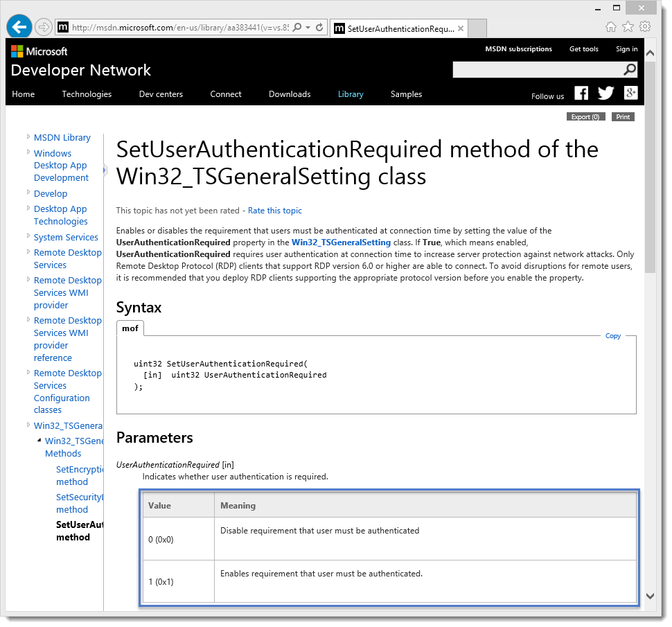Open the Library menu item
The height and width of the screenshot is (627, 672).
pos(351,94)
